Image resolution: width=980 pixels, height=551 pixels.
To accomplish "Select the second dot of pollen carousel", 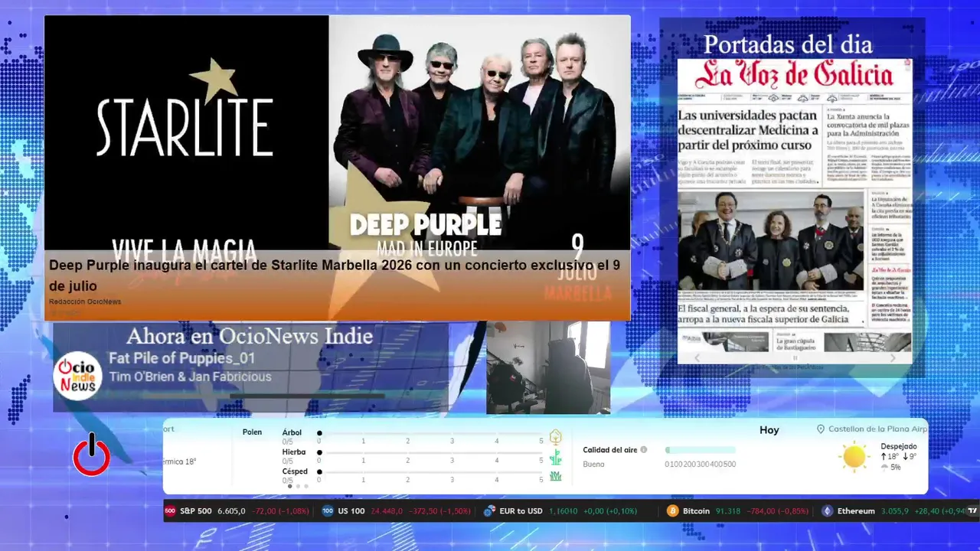I will coord(298,486).
